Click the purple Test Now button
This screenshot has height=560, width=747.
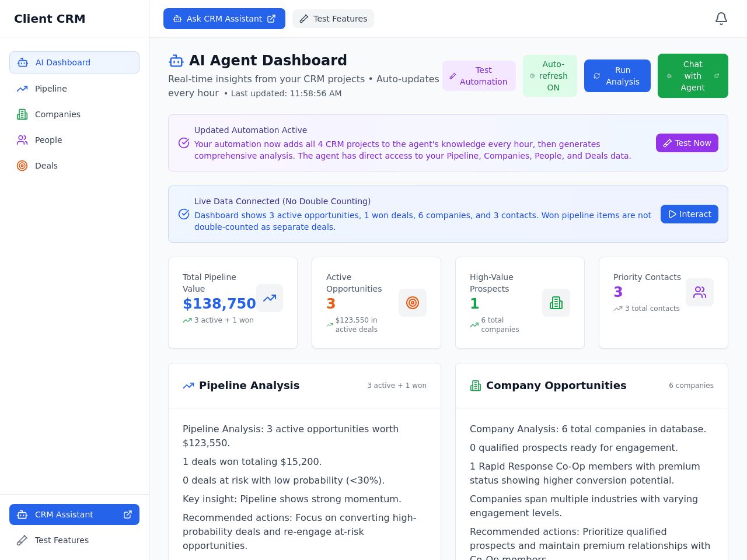point(687,143)
